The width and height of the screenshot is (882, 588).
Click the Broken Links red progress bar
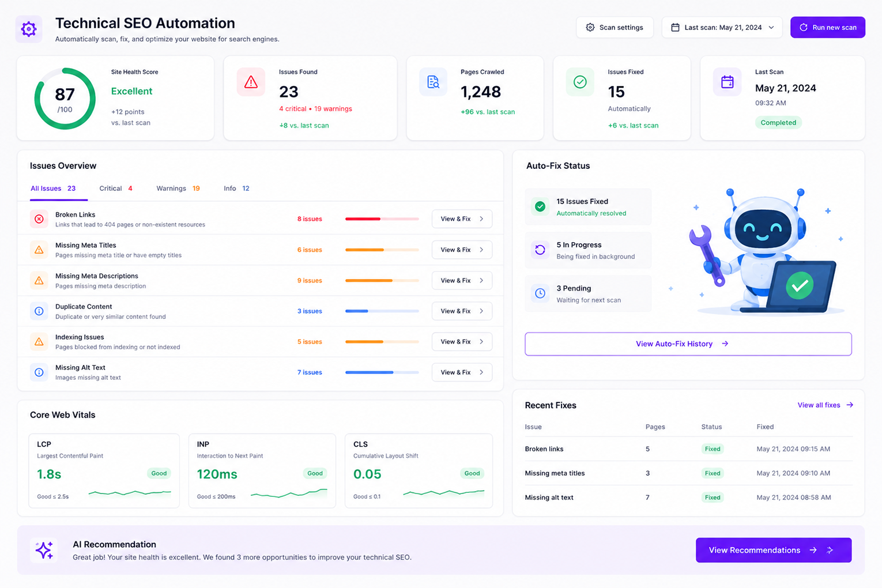point(382,219)
